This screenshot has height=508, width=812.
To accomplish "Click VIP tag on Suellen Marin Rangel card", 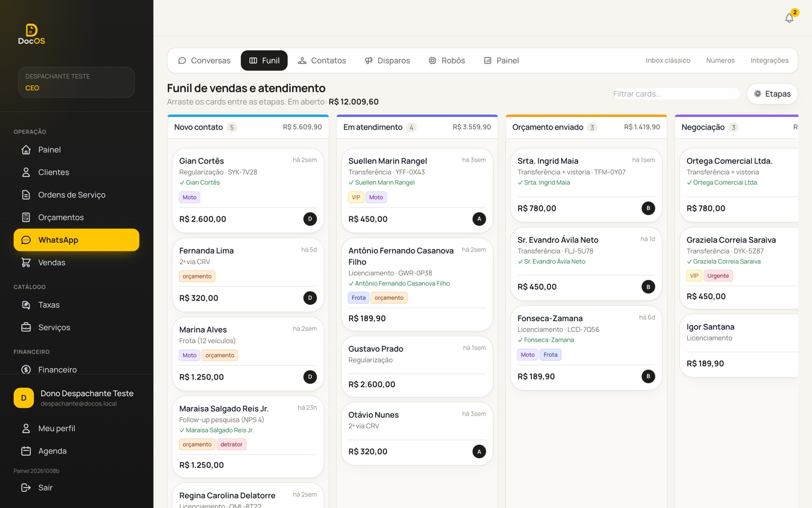I will click(356, 198).
